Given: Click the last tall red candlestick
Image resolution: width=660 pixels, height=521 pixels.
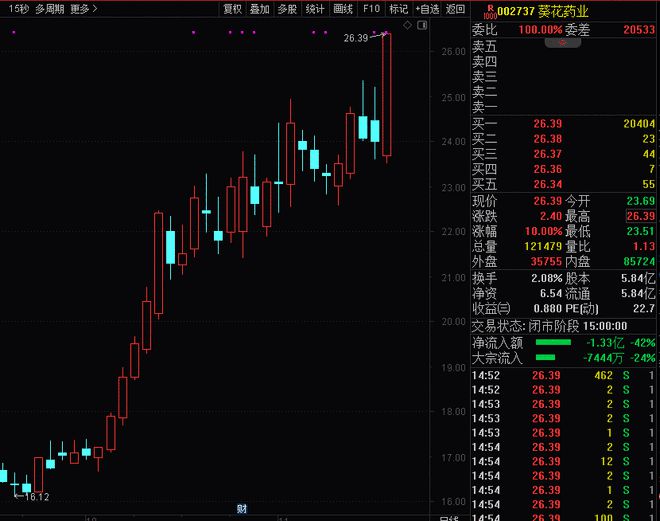Looking at the screenshot, I should 387,95.
